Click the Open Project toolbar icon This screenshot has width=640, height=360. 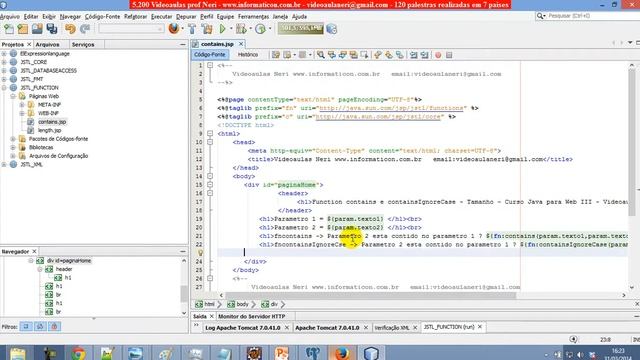pyautogui.click(x=37, y=29)
